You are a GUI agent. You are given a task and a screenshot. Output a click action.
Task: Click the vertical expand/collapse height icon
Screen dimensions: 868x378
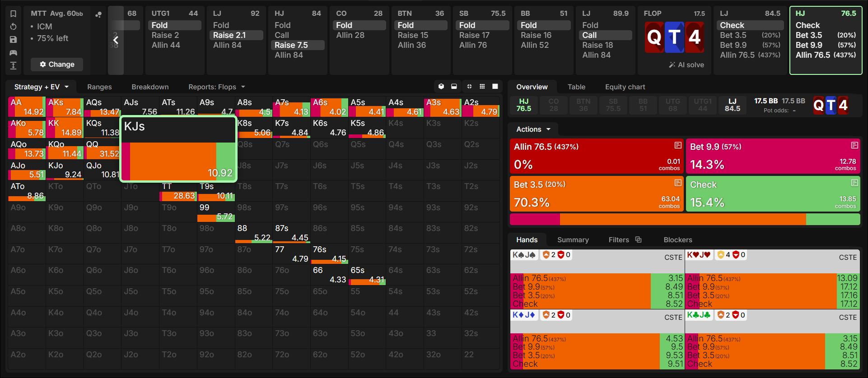click(x=14, y=66)
